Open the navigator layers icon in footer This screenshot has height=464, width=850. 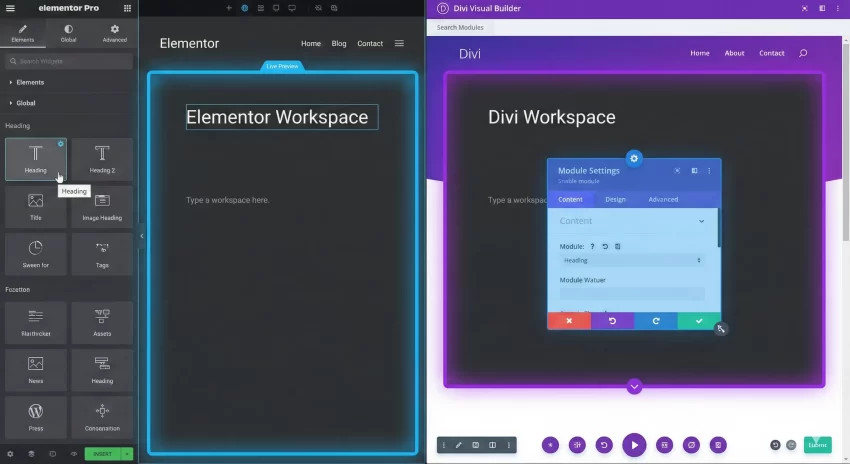[x=31, y=454]
